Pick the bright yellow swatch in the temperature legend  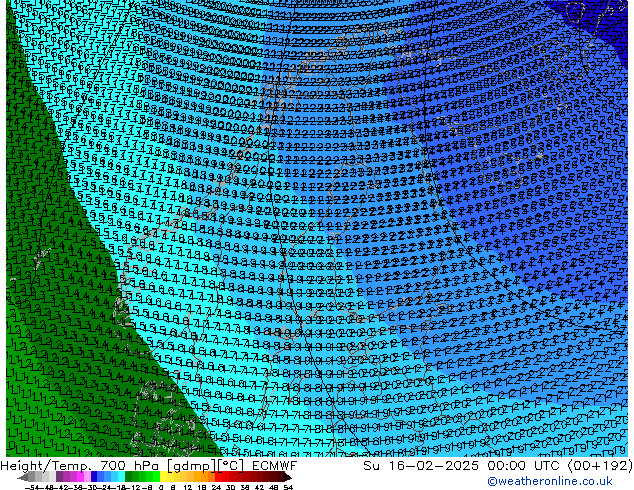click(163, 476)
